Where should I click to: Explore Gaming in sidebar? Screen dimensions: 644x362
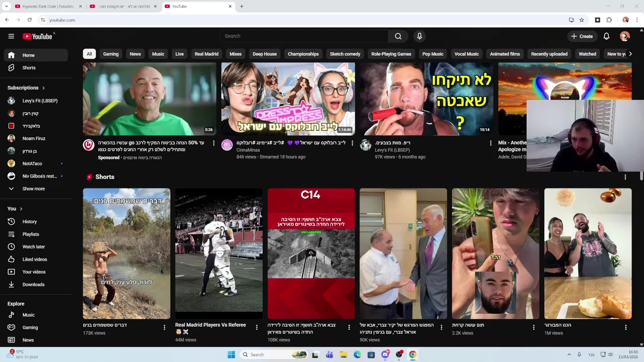tap(35, 327)
